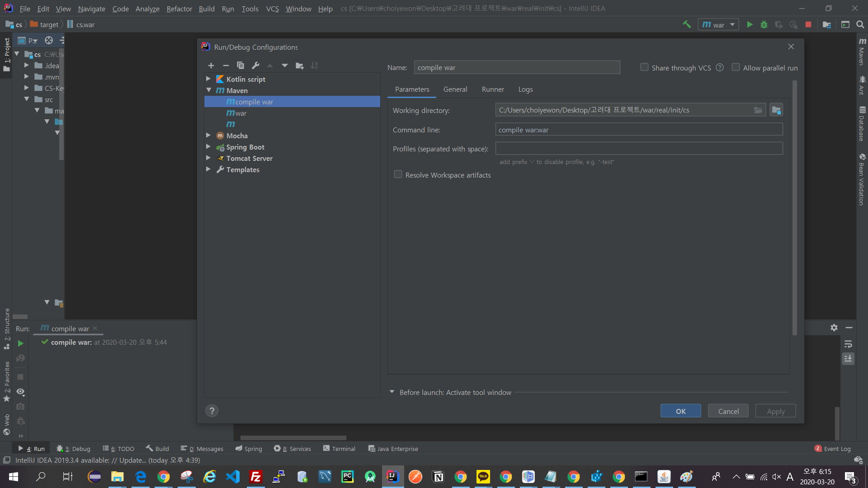Click the help question mark button
Viewport: 868px width, 488px height.
click(212, 411)
